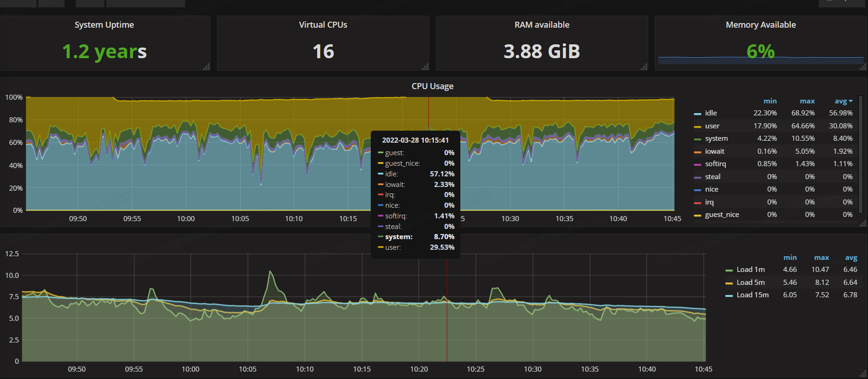868x379 pixels.
Task: Click the 1.2 years uptime value
Action: point(104,51)
